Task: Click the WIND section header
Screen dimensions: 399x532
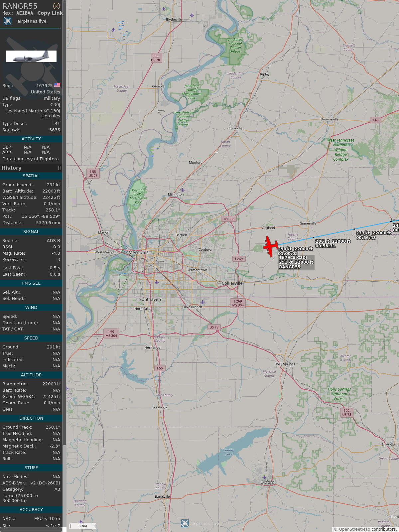Action: coord(31,308)
